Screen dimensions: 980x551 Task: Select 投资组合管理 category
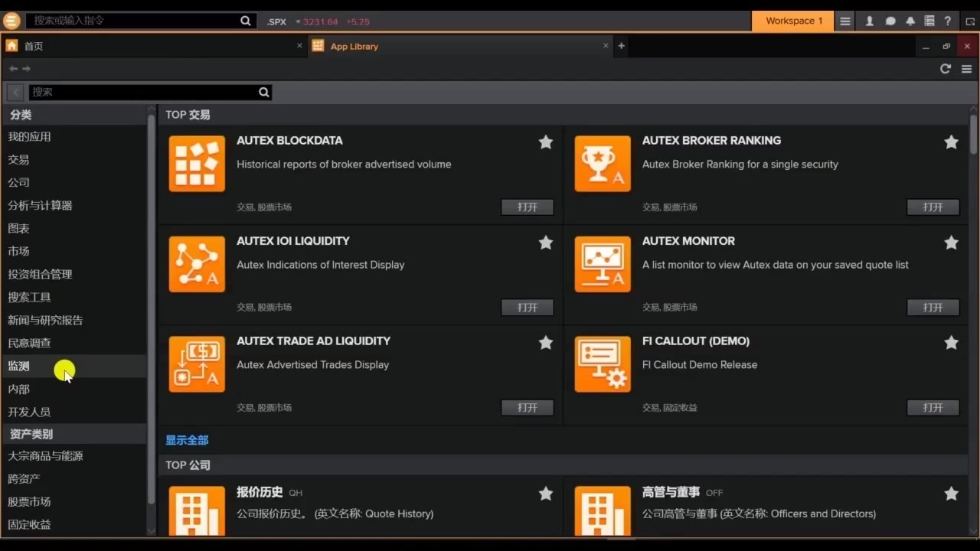pos(73,274)
